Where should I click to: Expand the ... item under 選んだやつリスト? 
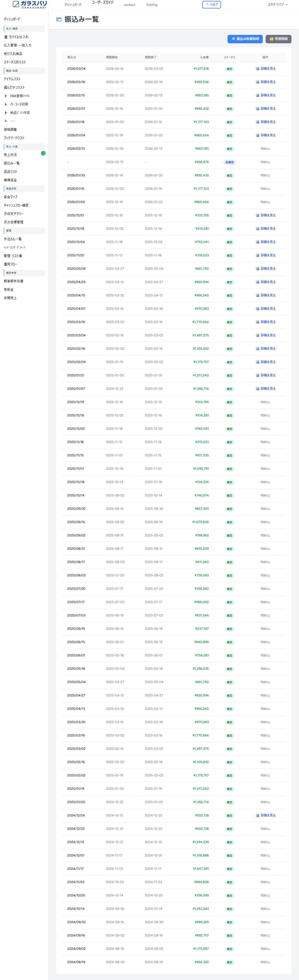pyautogui.click(x=13, y=121)
